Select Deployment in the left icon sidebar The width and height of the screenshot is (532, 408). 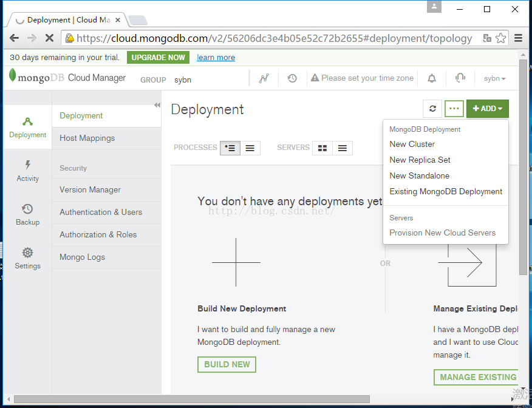pyautogui.click(x=27, y=127)
